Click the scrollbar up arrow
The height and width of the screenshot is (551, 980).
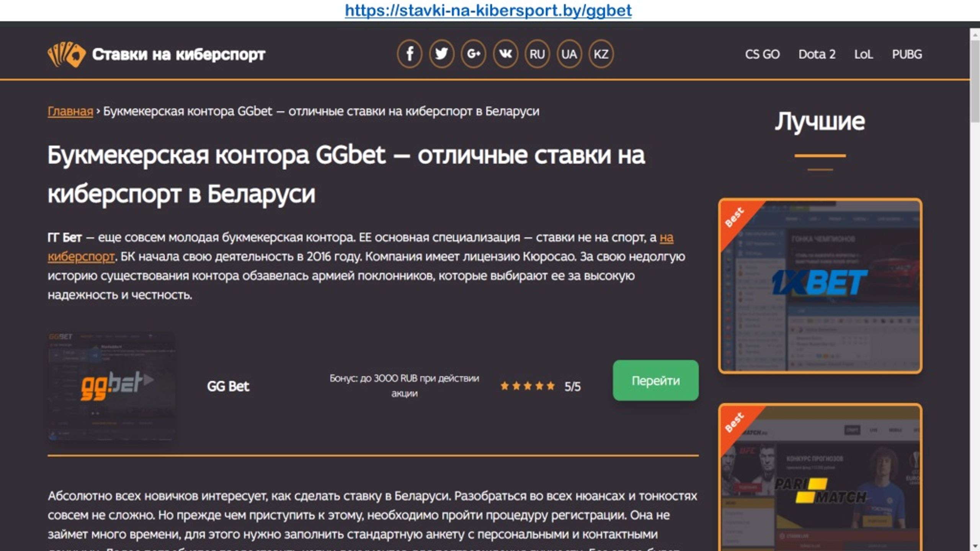pos(975,35)
